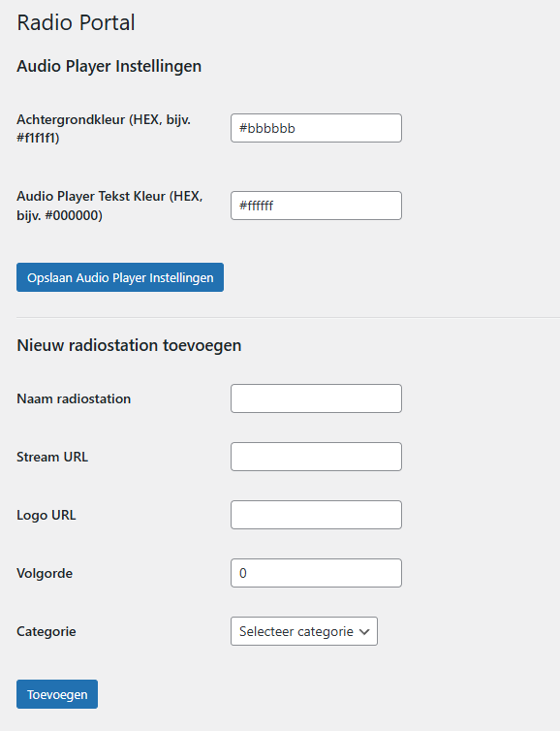Click the Categorie label text
The height and width of the screenshot is (731, 560).
47,632
